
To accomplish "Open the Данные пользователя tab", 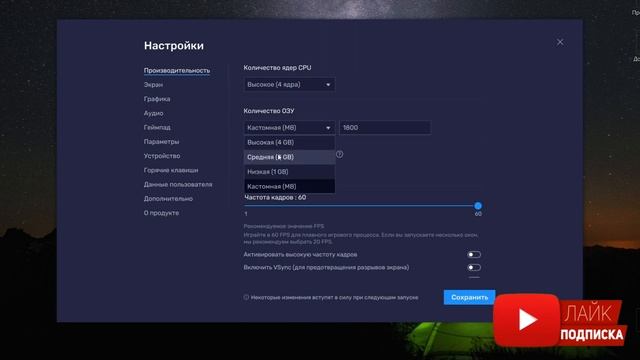I will pyautogui.click(x=178, y=184).
